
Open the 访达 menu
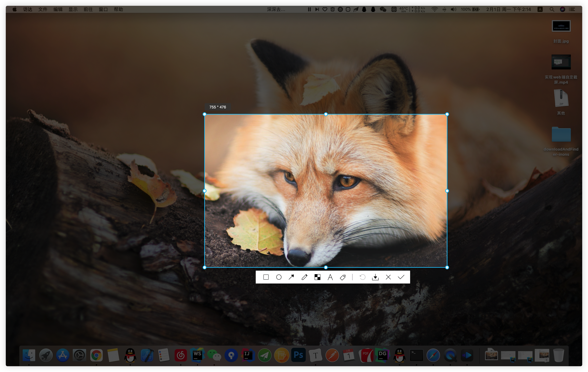[x=28, y=9]
